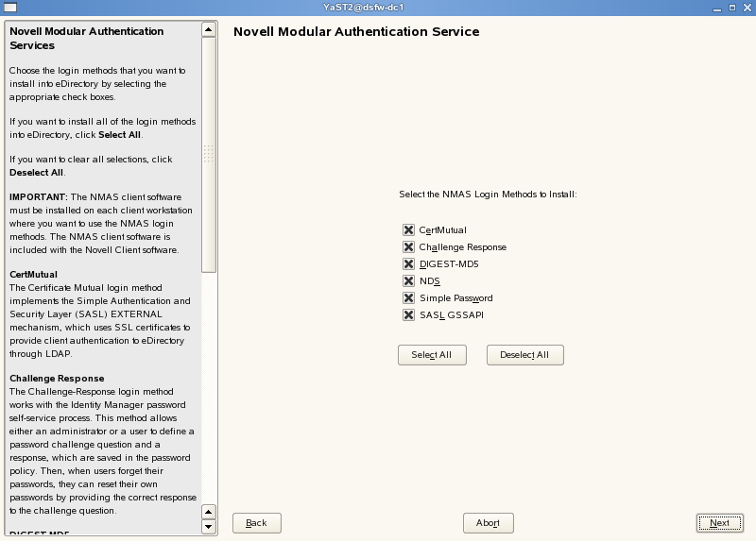Click the CertMutual heading in help text

[33, 275]
